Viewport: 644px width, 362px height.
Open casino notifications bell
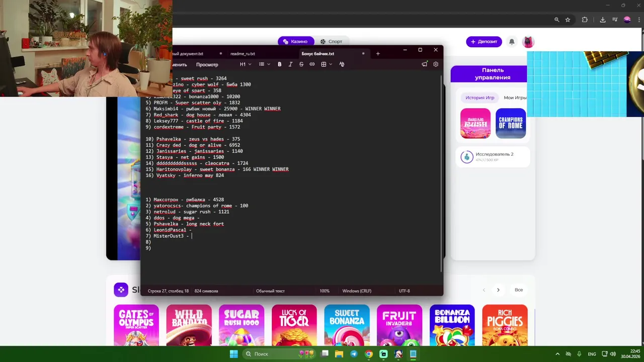tap(512, 42)
